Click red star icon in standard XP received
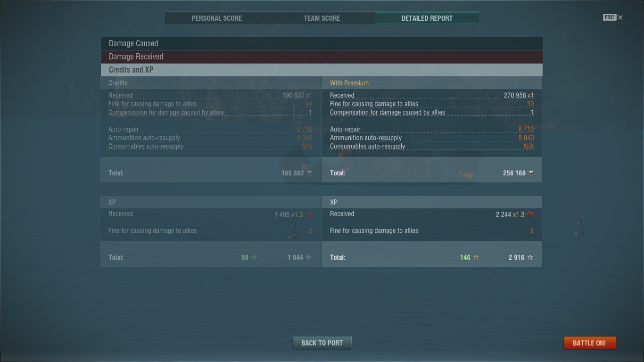Screen dimensions: 644x362 tap(309, 214)
